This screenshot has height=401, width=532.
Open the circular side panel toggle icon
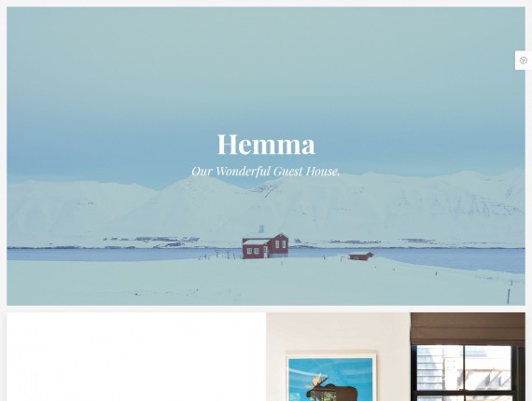[524, 61]
